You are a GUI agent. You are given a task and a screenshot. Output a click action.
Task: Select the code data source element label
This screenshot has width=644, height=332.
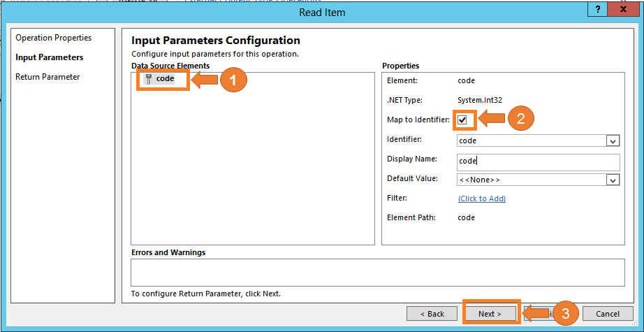[166, 79]
